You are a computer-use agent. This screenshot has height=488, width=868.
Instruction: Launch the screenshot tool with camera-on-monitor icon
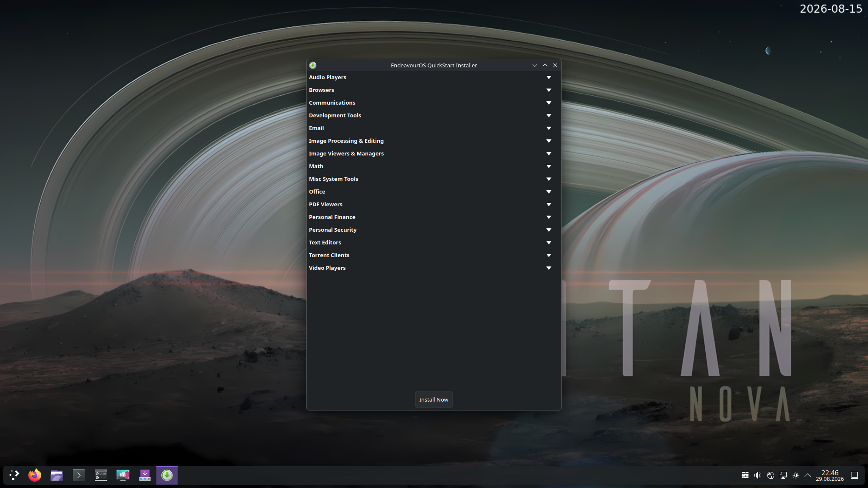[123, 475]
